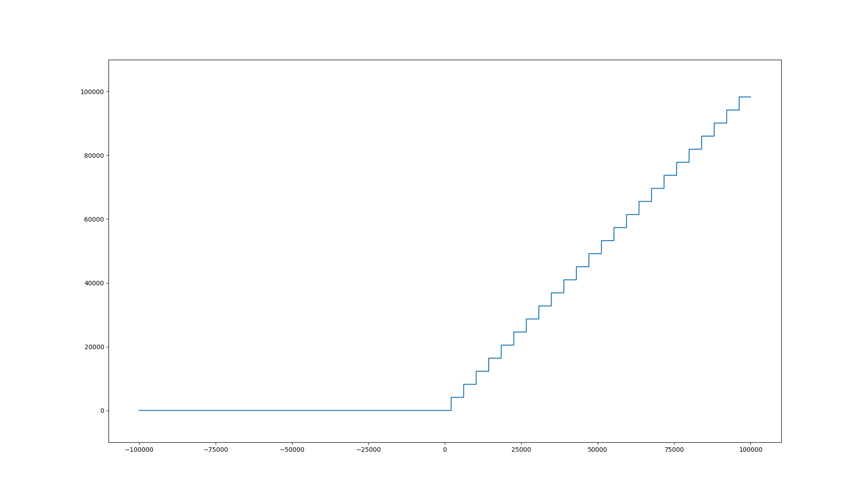Click the y-axis label 100000
868x497 pixels.
92,92
